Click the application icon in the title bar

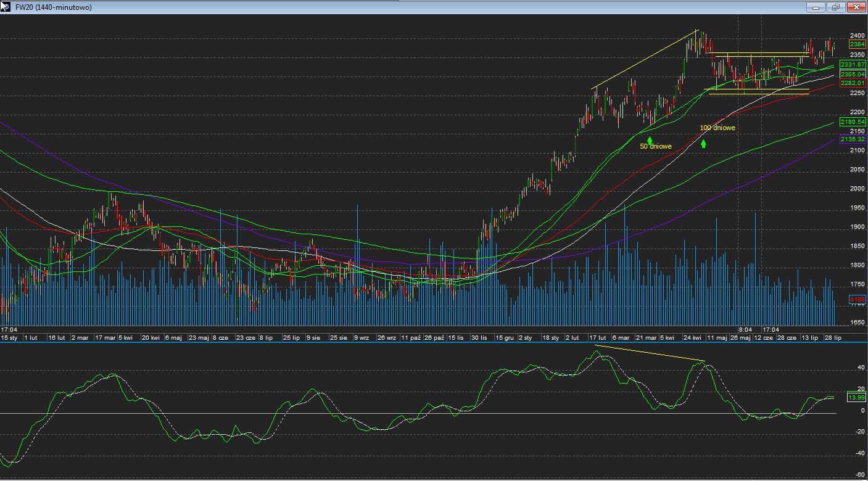6,7
